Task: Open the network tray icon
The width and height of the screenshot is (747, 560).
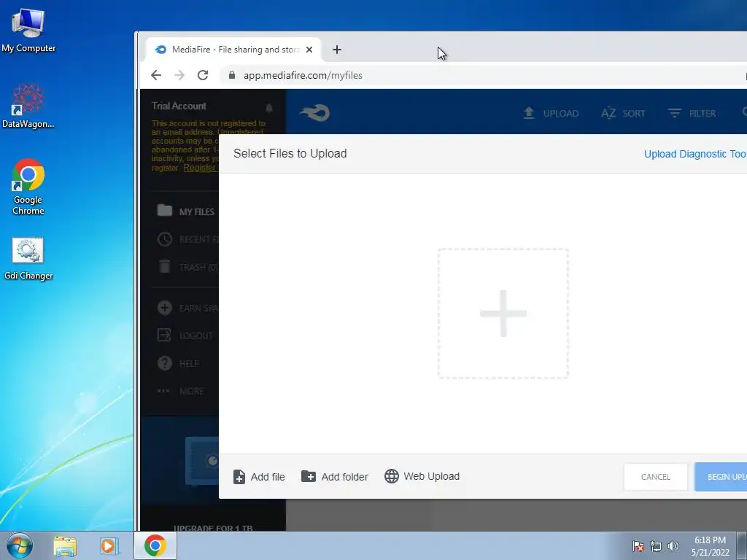Action: 656,546
